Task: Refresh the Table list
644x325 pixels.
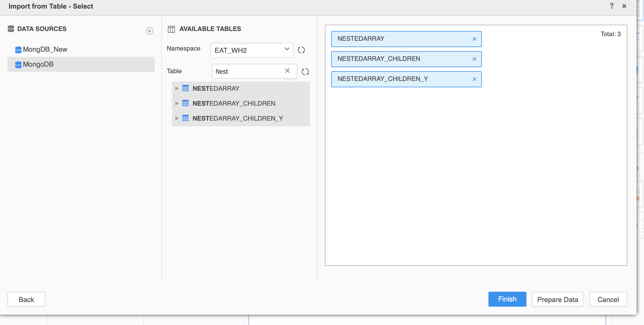Action: point(305,72)
